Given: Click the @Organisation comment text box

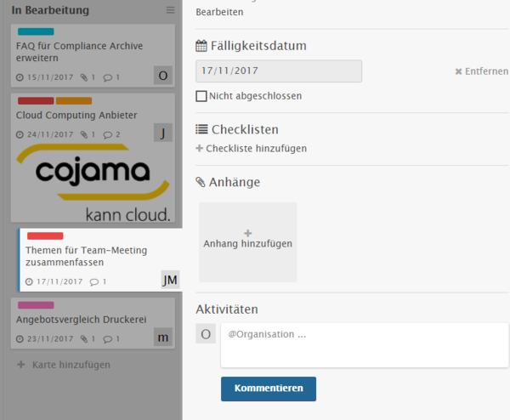Looking at the screenshot, I should coord(365,345).
